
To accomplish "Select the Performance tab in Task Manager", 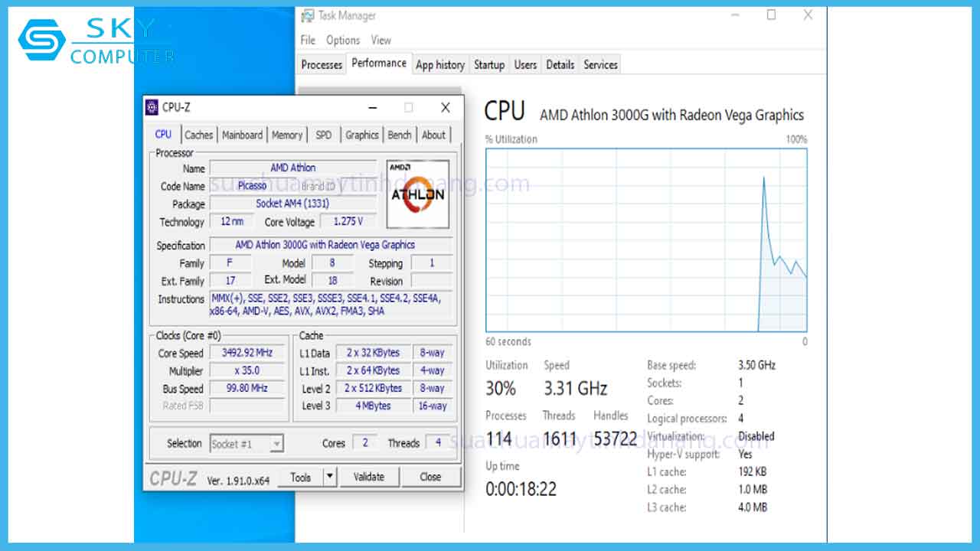I will 379,64.
